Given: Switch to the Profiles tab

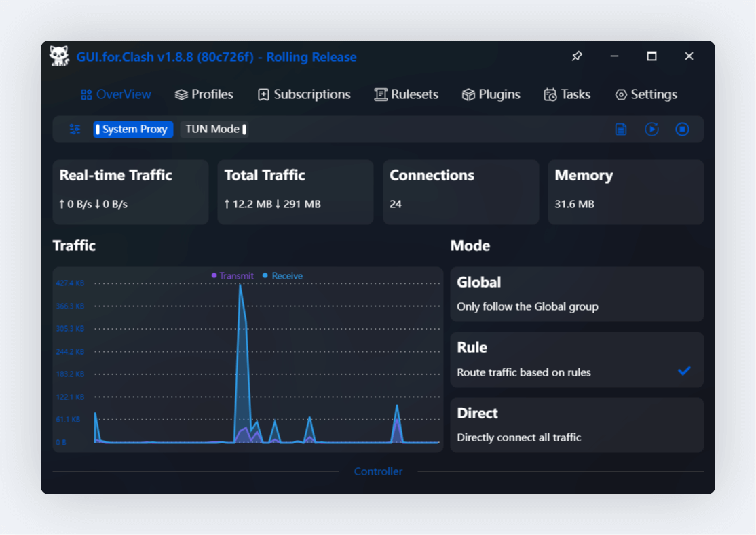Looking at the screenshot, I should pos(204,94).
